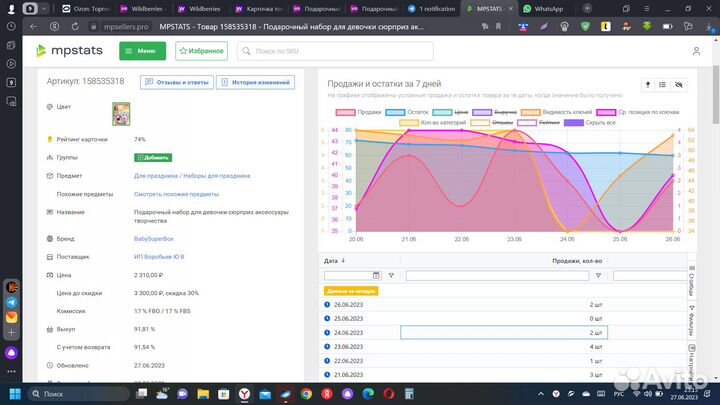This screenshot has width=720, height=405.
Task: Toggle Рейтинг series in chart legend
Action: pos(539,123)
